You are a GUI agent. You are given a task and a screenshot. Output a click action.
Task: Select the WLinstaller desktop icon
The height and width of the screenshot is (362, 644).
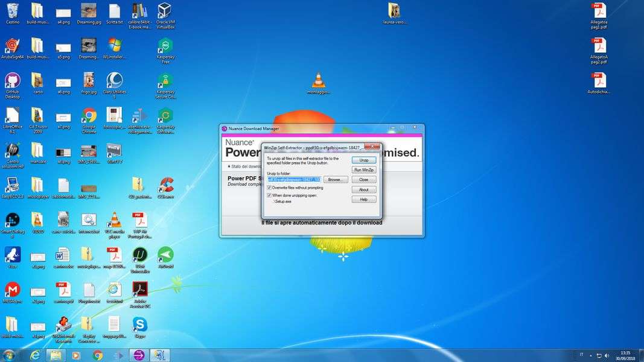click(114, 48)
